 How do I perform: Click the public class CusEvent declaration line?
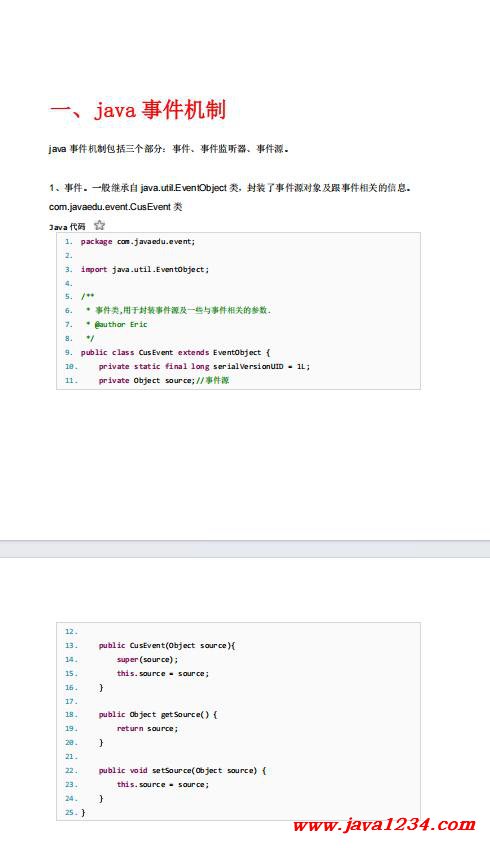[175, 353]
